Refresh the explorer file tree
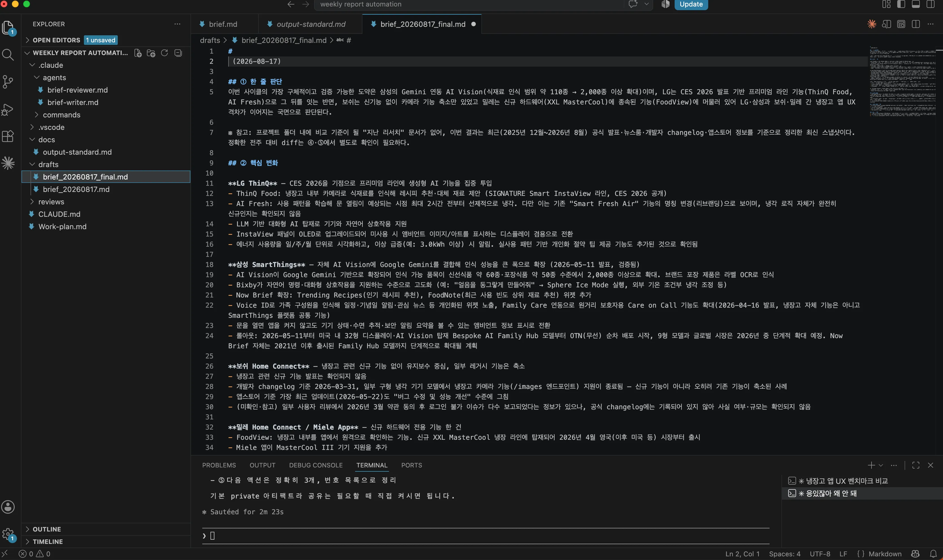Screen dimensions: 943x560 164,53
